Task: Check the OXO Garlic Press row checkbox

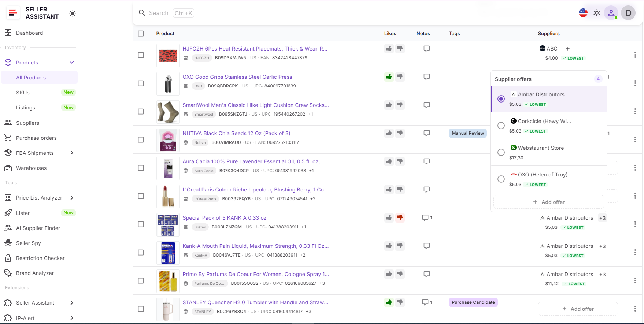Action: (x=141, y=83)
